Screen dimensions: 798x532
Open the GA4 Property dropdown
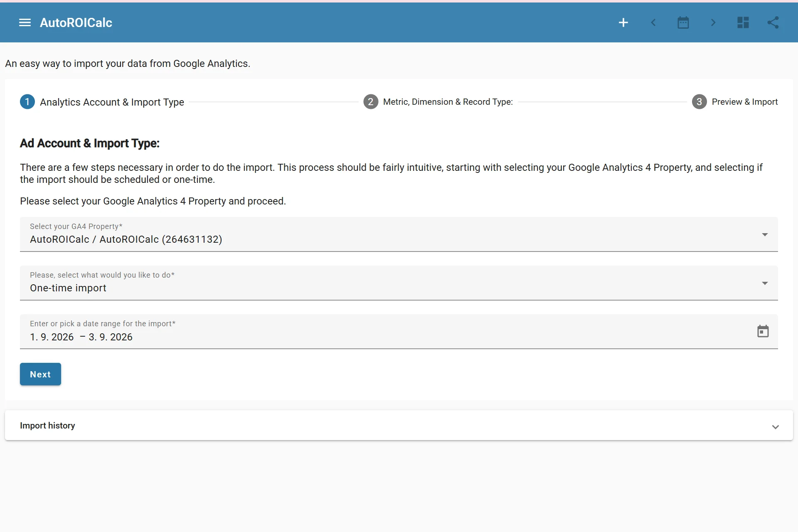[x=399, y=234]
